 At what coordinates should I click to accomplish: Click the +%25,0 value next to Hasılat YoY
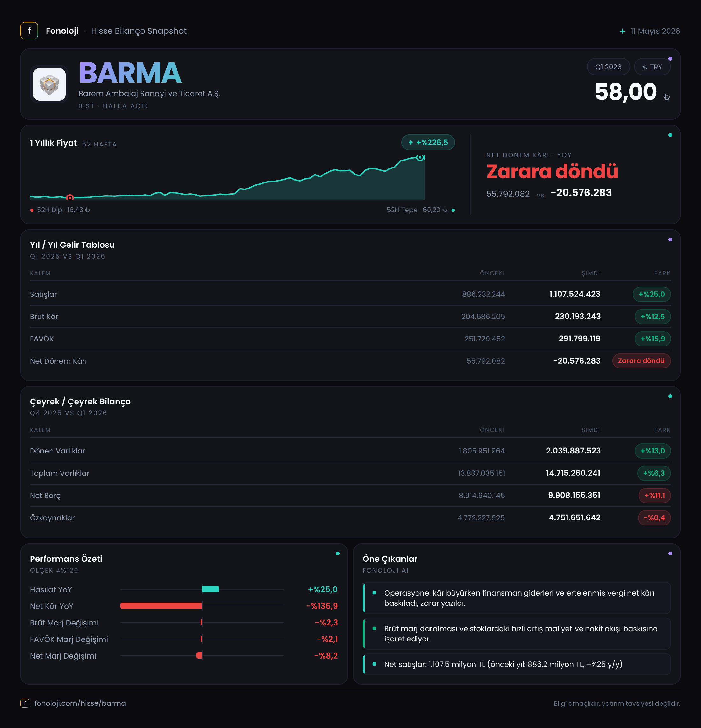[323, 589]
